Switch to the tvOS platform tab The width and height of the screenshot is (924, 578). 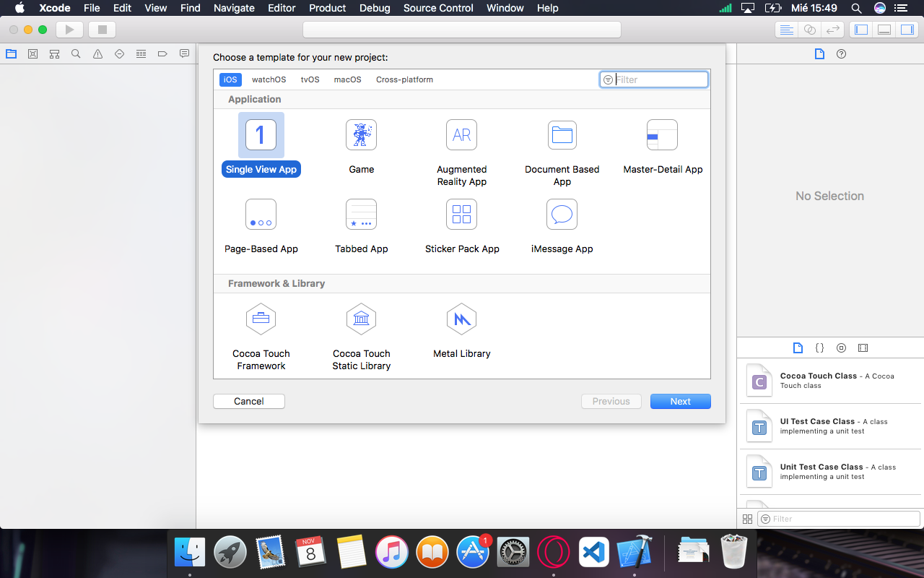310,79
